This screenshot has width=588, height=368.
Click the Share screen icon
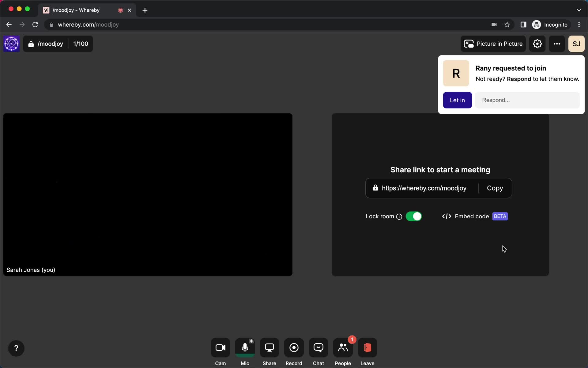point(269,348)
